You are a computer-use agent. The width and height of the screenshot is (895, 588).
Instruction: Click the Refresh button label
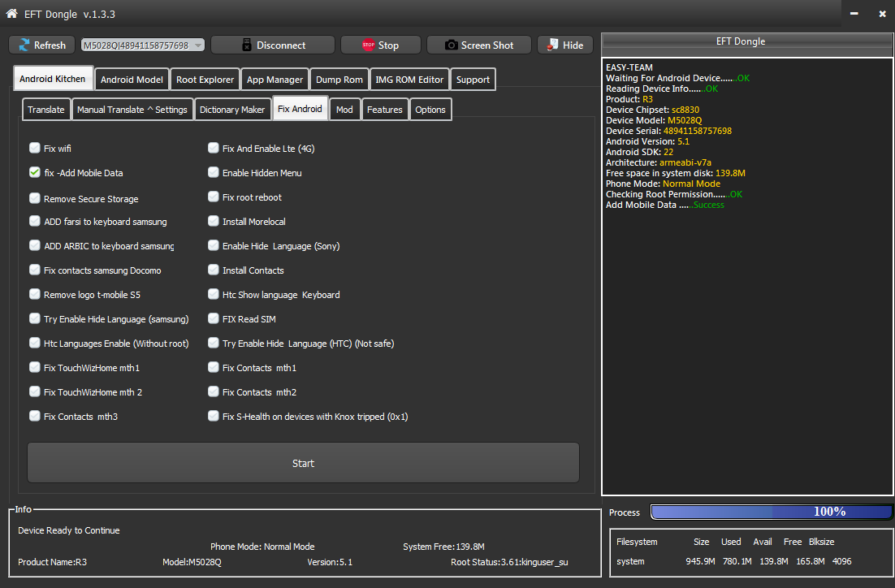(x=50, y=45)
